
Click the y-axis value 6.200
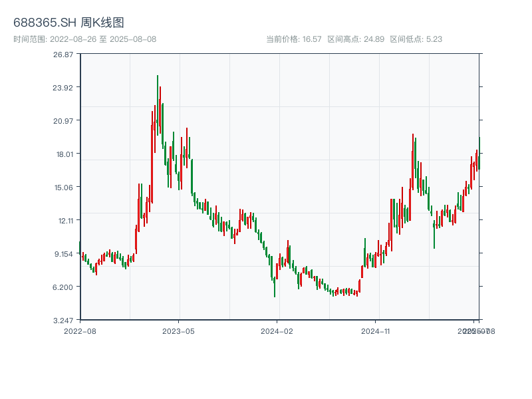[63, 287]
